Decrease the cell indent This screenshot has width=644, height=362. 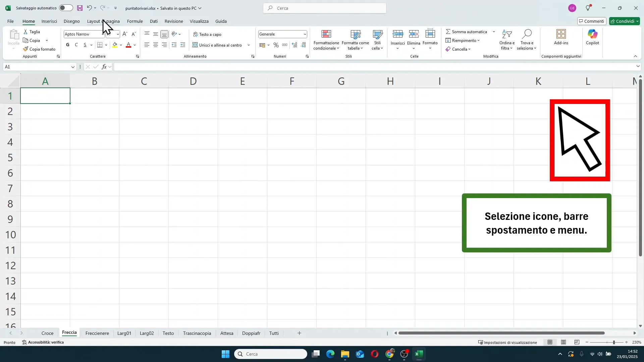[174, 45]
